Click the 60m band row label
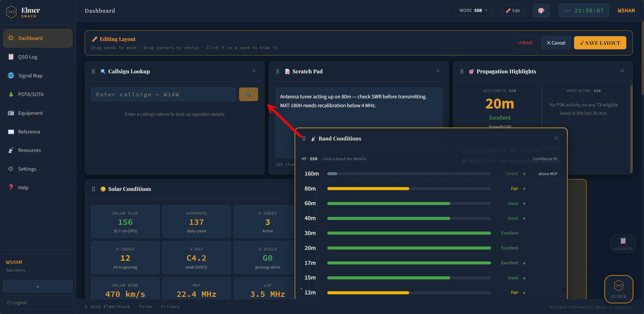The image size is (644, 314). pyautogui.click(x=310, y=203)
